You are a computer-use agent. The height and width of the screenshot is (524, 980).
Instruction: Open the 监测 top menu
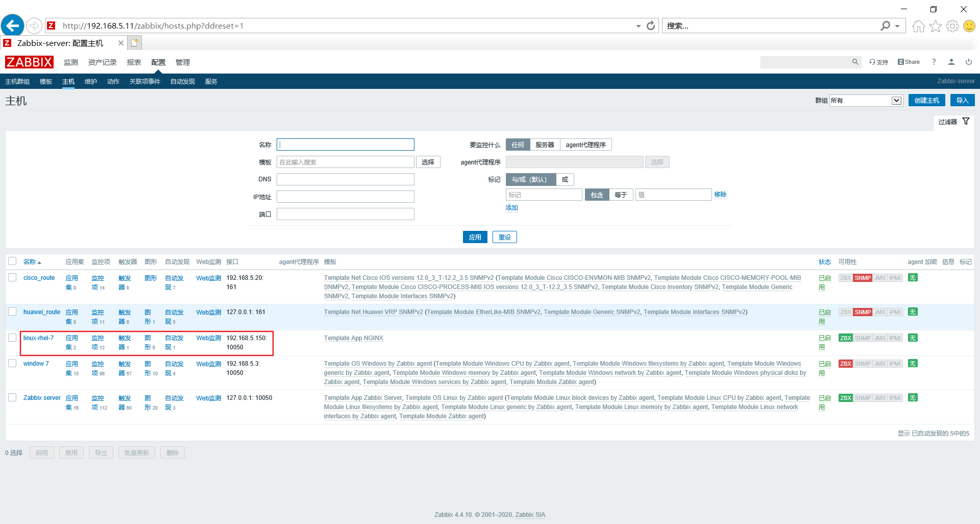point(70,62)
